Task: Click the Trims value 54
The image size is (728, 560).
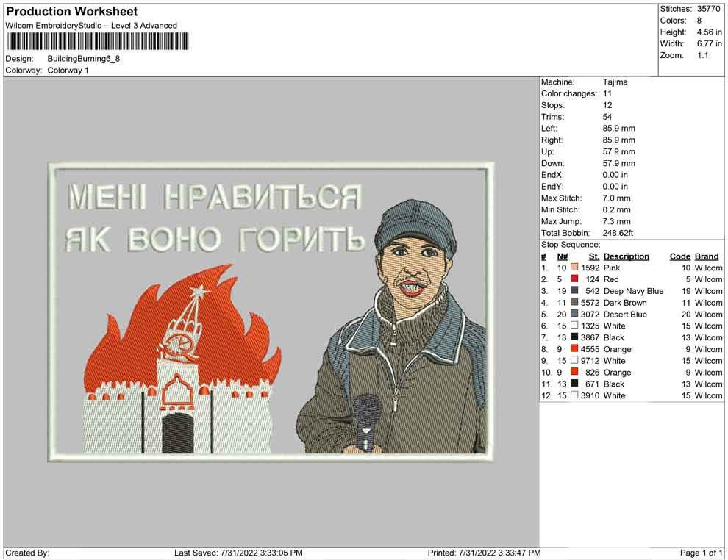Action: [607, 117]
